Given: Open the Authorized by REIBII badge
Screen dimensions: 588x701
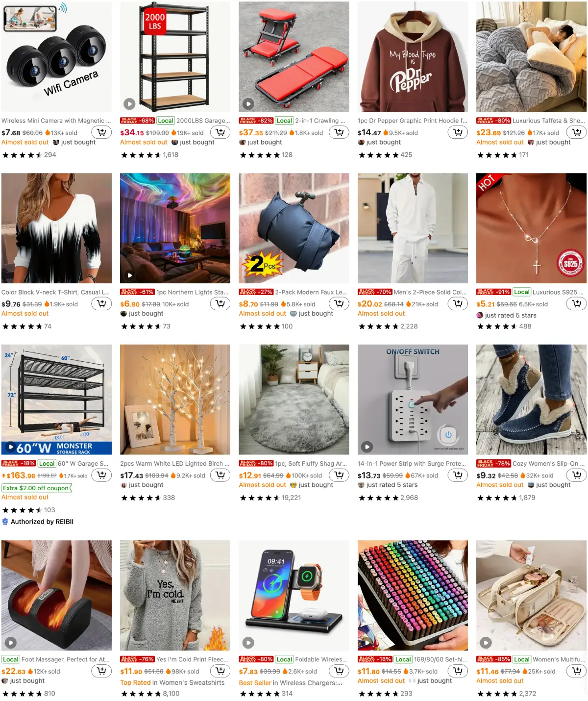Looking at the screenshot, I should click(x=38, y=522).
